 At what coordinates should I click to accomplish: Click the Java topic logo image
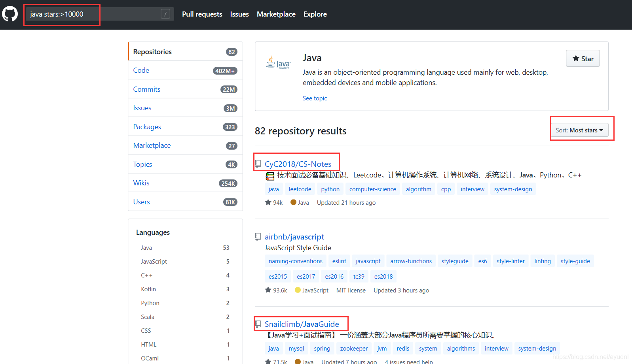[278, 62]
